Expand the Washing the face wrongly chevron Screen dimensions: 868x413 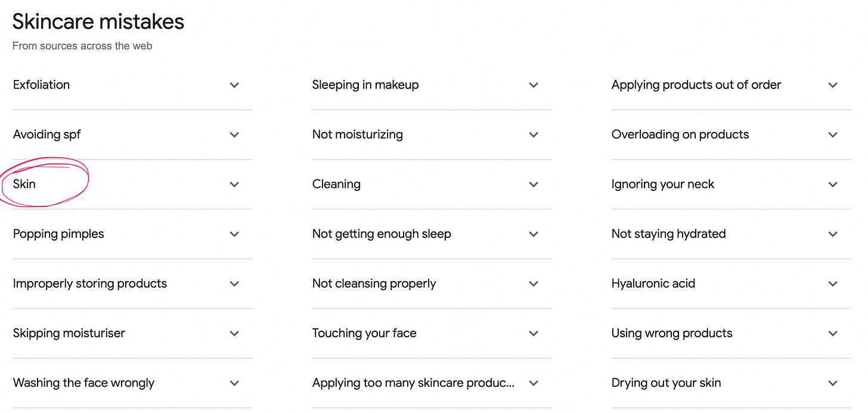coord(234,383)
